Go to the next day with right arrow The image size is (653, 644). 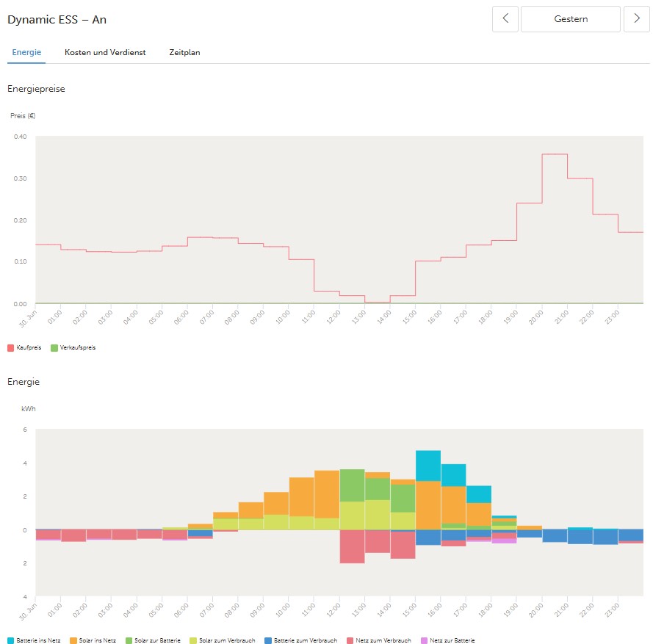pos(636,19)
